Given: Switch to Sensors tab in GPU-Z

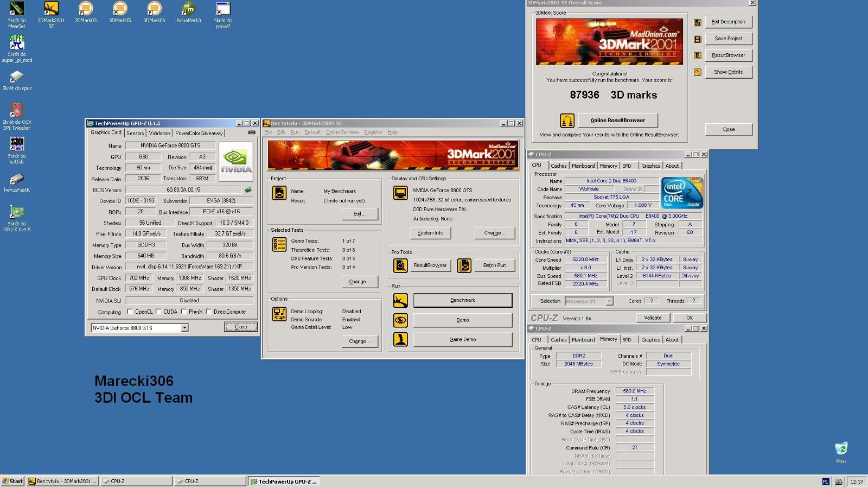Looking at the screenshot, I should (x=135, y=133).
